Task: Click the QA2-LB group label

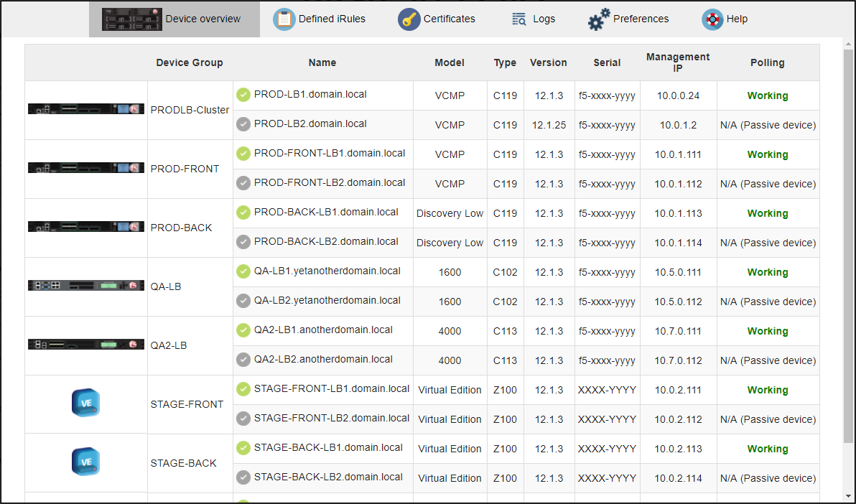Action: pos(169,345)
